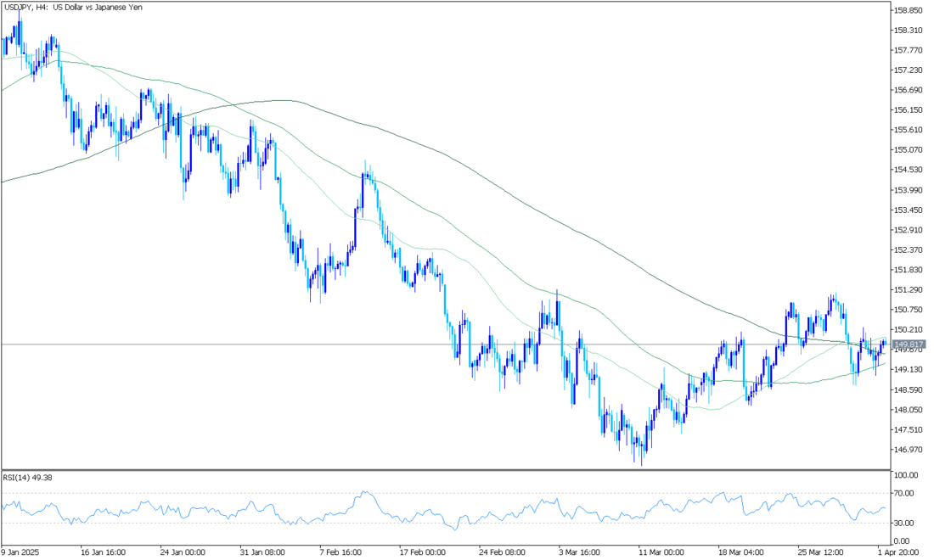The image size is (934, 560).
Task: Select the separator between chart and RSI panel
Action: (x=445, y=469)
